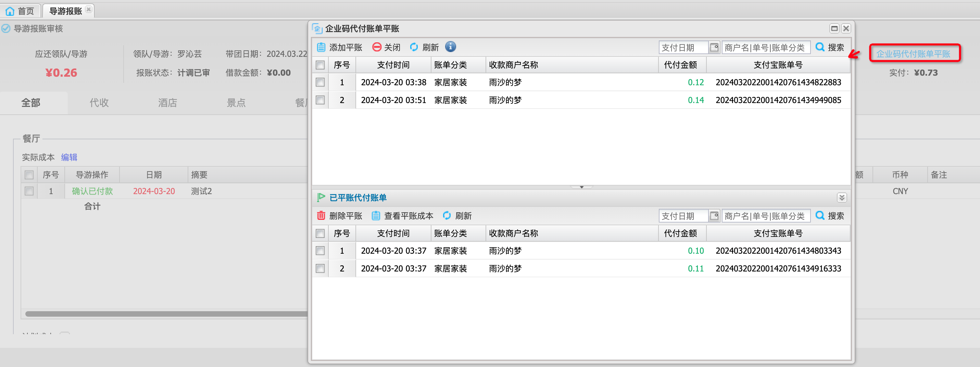Switch to the 酒店 tab
Image resolution: width=980 pixels, height=367 pixels.
point(168,103)
